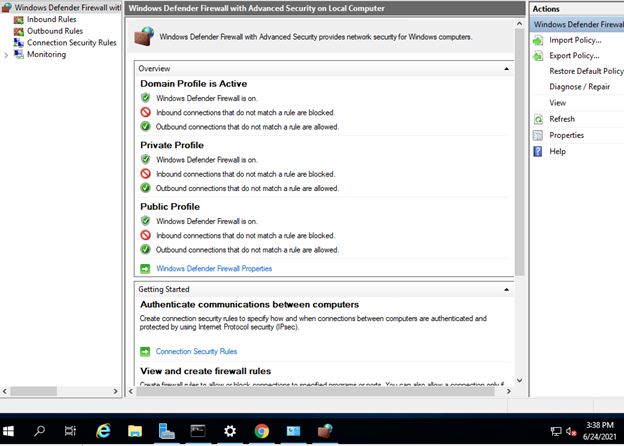Click the vertical scrollbar thumb in main pane
Viewport: 624px width, 446px height.
click(519, 152)
